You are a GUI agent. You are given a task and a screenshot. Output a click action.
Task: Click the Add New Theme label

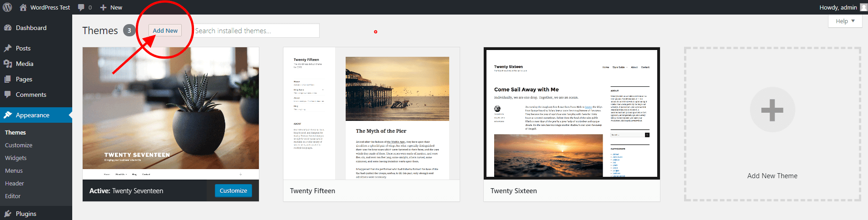(772, 176)
